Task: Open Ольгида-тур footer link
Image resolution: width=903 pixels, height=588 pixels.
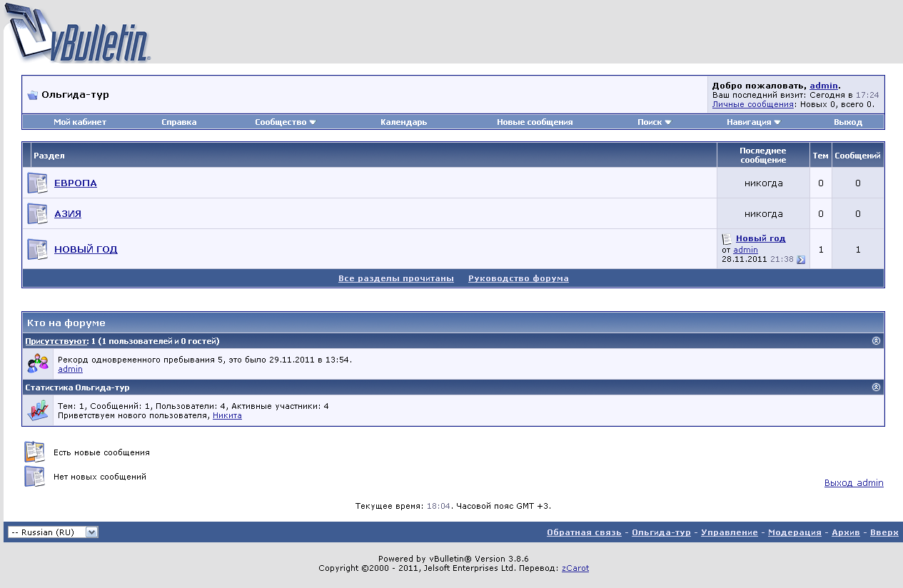Action: [661, 532]
